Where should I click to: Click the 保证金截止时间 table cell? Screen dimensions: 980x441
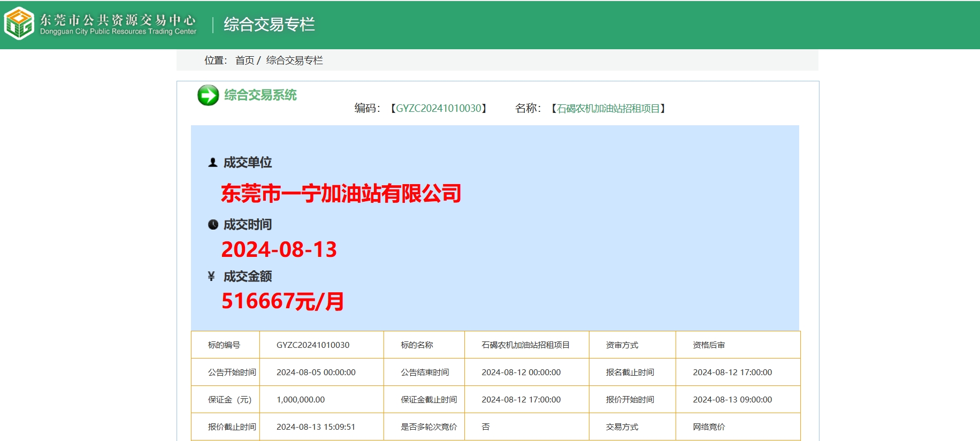coord(424,400)
